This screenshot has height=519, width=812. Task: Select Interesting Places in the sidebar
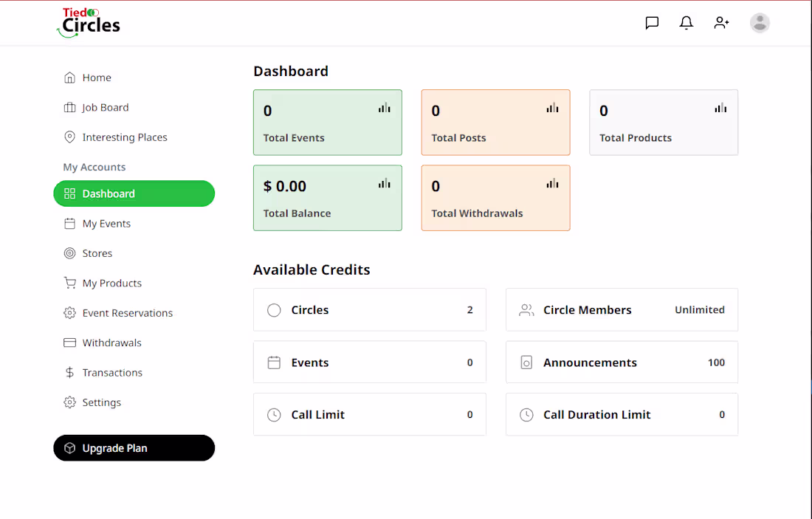pos(124,137)
